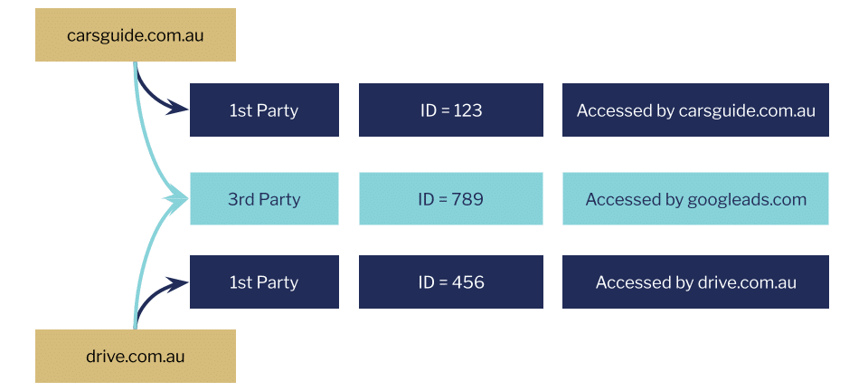Select the ID = 789 box

[451, 199]
